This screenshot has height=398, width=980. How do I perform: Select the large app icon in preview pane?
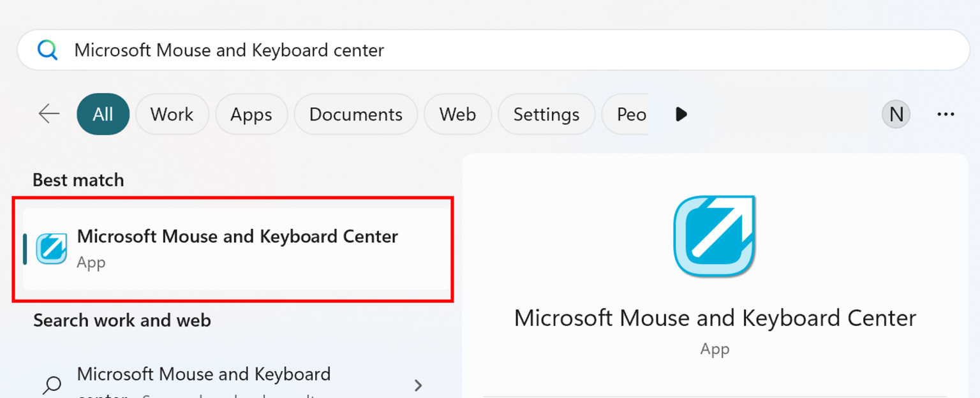tap(714, 236)
